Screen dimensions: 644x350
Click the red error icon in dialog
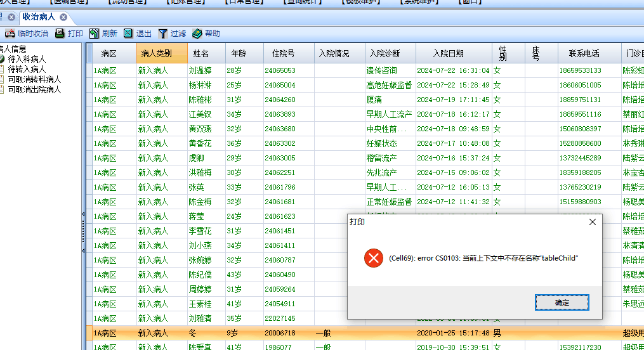pos(373,258)
